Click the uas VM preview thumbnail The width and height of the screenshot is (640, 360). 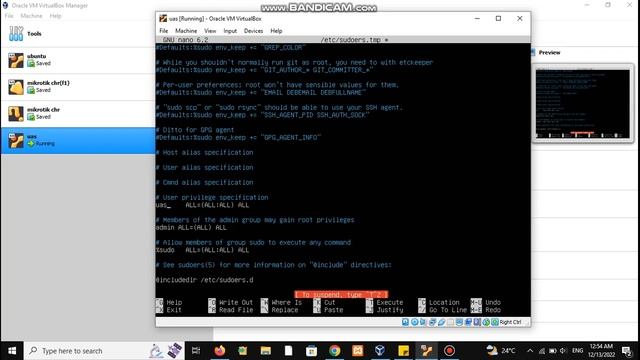tap(583, 104)
